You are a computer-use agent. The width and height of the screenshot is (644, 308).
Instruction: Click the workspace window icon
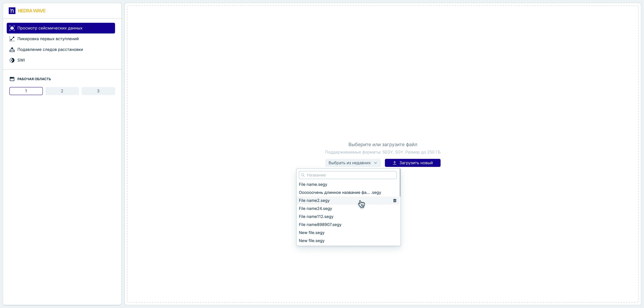coord(12,79)
